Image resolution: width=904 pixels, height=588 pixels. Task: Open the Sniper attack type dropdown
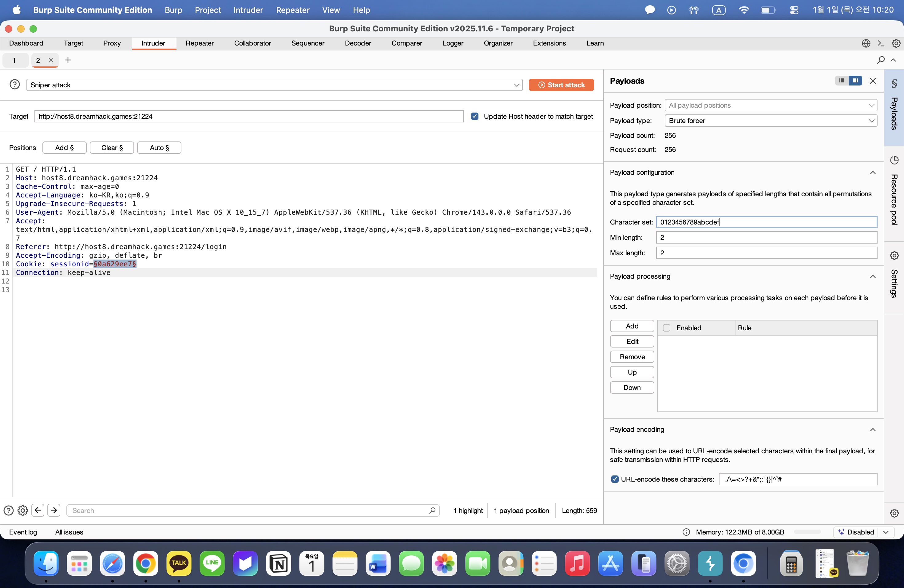(274, 85)
